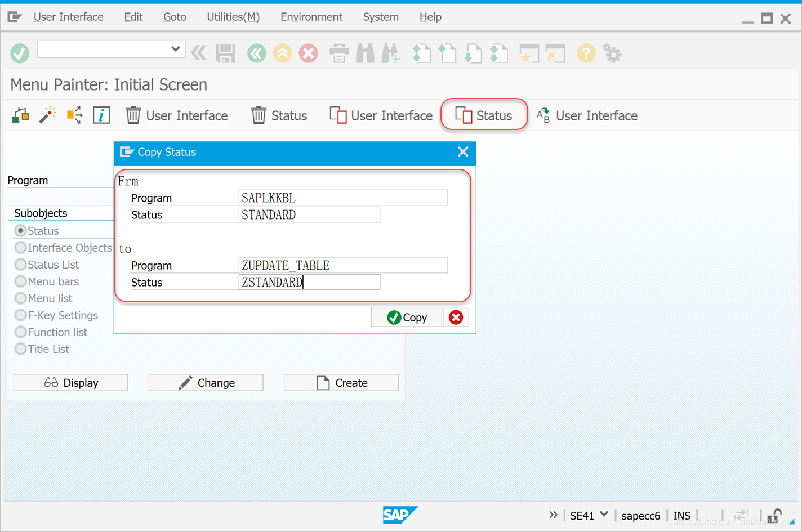The width and height of the screenshot is (802, 532).
Task: Click Delete User Interface trash button
Action: point(177,115)
